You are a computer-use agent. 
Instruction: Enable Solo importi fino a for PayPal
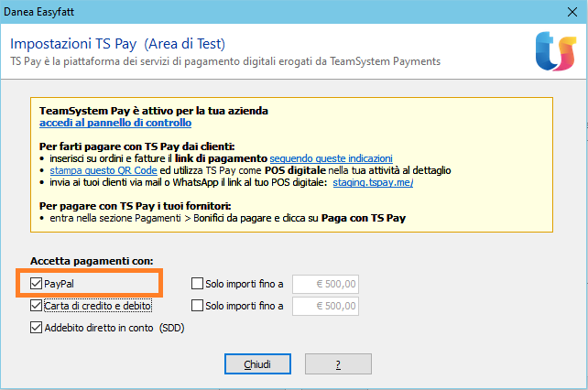pyautogui.click(x=197, y=284)
